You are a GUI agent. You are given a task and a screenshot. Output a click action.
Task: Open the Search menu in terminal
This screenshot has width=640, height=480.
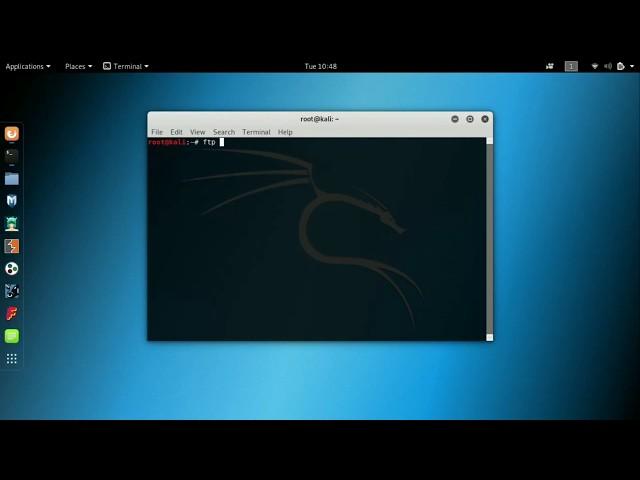(224, 132)
